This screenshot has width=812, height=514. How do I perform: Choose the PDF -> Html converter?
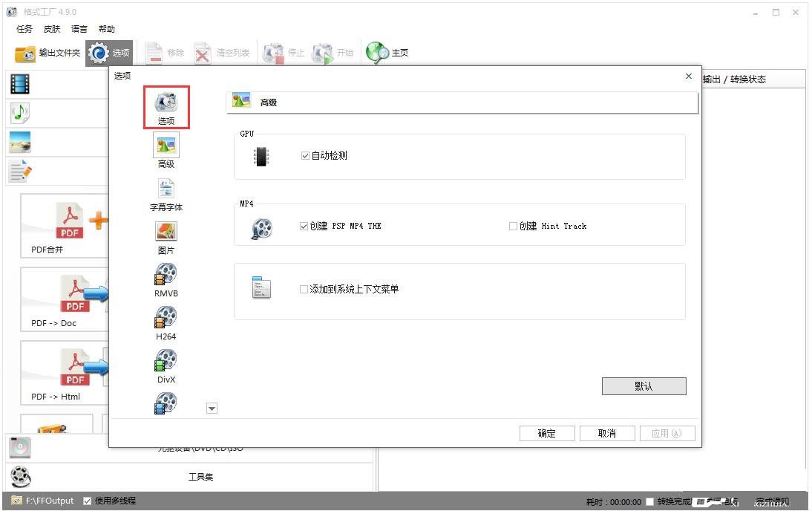pos(65,374)
